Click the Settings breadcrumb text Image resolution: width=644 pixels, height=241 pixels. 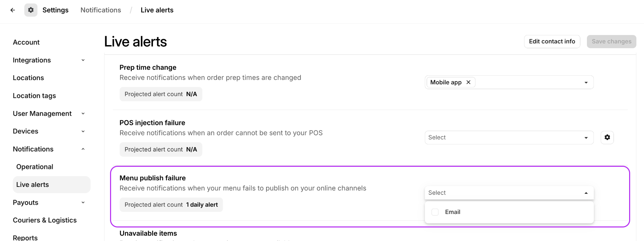point(55,10)
